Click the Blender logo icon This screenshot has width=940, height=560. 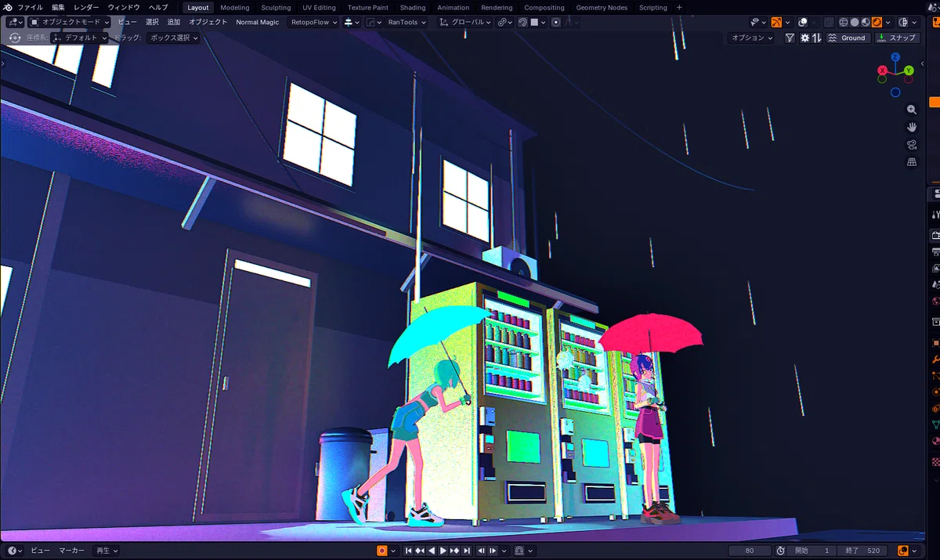8,7
